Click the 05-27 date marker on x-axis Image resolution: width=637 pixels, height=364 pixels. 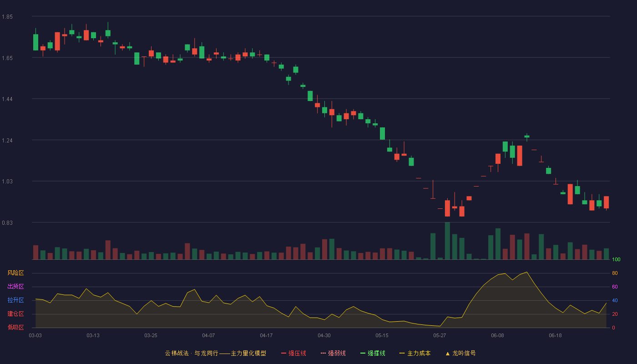tap(440, 335)
